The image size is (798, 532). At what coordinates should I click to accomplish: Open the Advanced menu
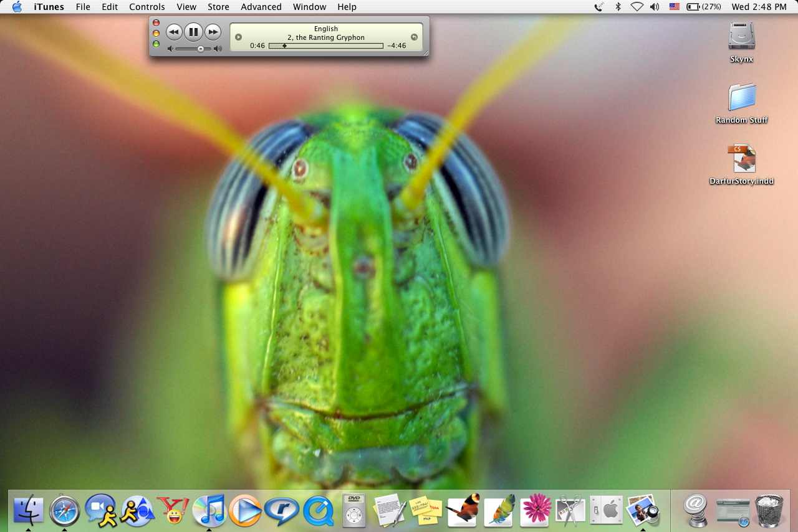pyautogui.click(x=261, y=7)
